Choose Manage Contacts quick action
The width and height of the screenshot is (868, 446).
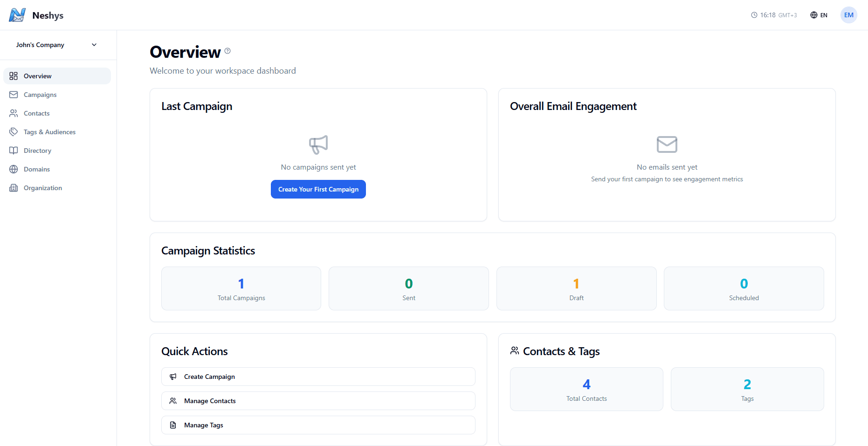318,401
